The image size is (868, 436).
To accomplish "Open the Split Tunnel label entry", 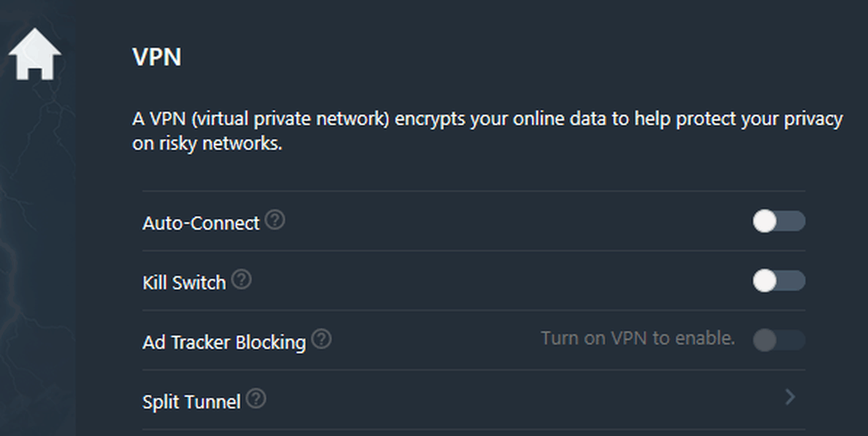I will coord(191,402).
